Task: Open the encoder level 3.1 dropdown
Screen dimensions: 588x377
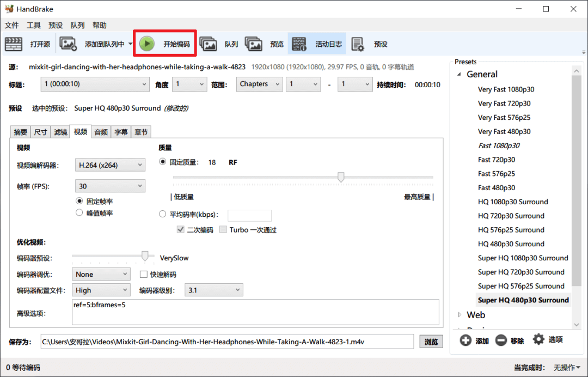Action: [214, 290]
